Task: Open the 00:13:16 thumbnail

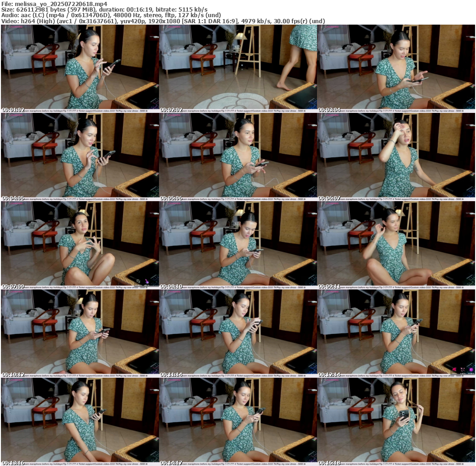Action: [x=80, y=421]
